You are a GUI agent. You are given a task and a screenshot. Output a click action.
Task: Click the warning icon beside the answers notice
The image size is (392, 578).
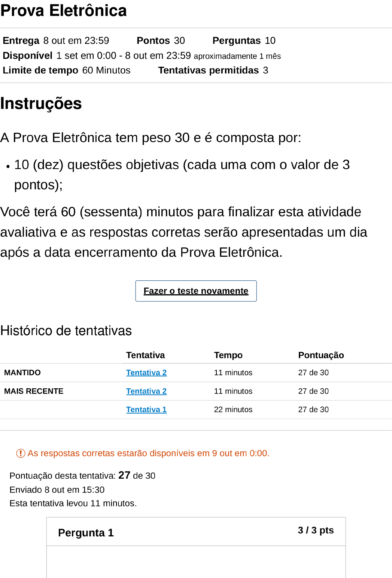(21, 454)
